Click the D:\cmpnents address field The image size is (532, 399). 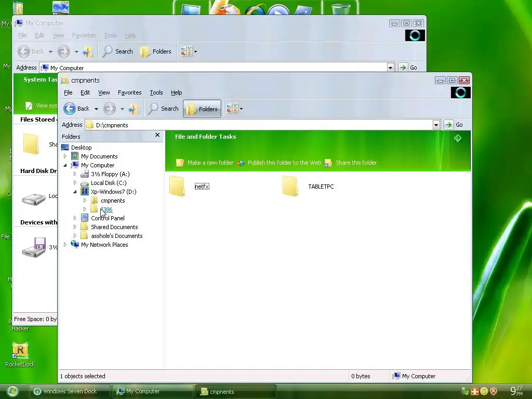point(259,125)
